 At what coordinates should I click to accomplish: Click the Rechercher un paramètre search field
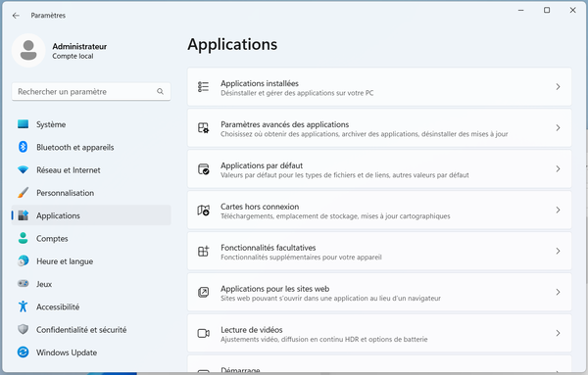click(x=91, y=92)
